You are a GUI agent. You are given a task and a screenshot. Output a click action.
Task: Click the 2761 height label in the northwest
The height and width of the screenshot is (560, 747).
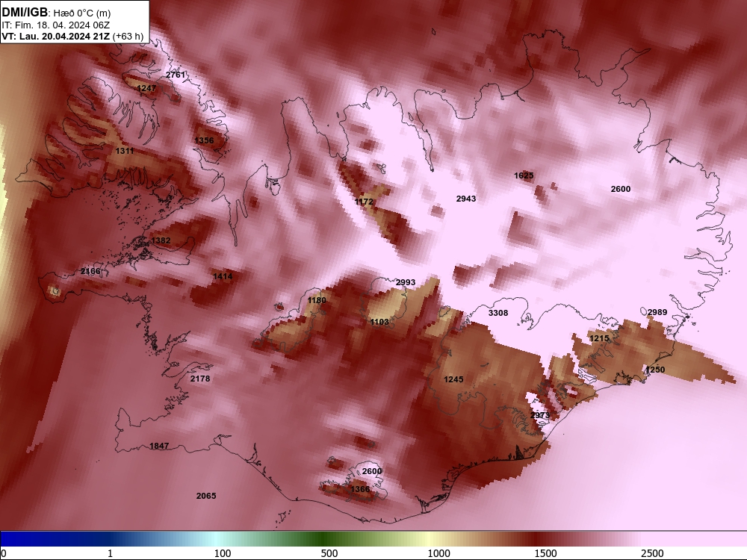pos(176,75)
